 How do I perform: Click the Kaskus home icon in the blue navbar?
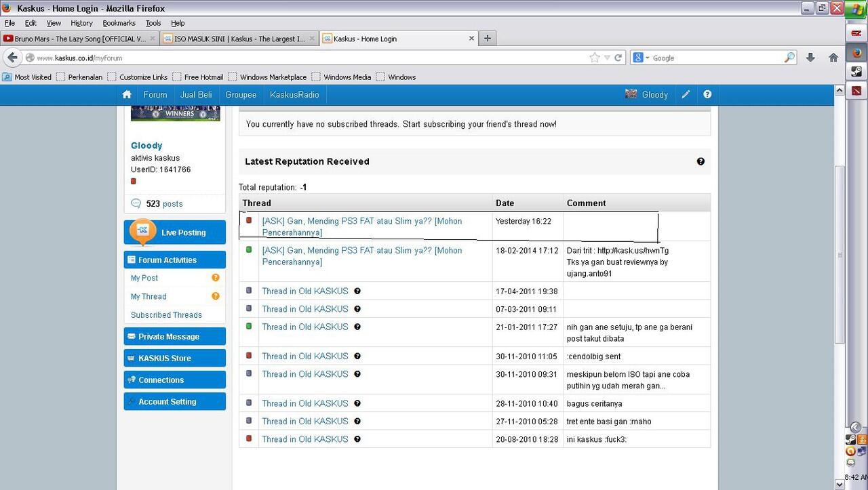pyautogui.click(x=127, y=95)
